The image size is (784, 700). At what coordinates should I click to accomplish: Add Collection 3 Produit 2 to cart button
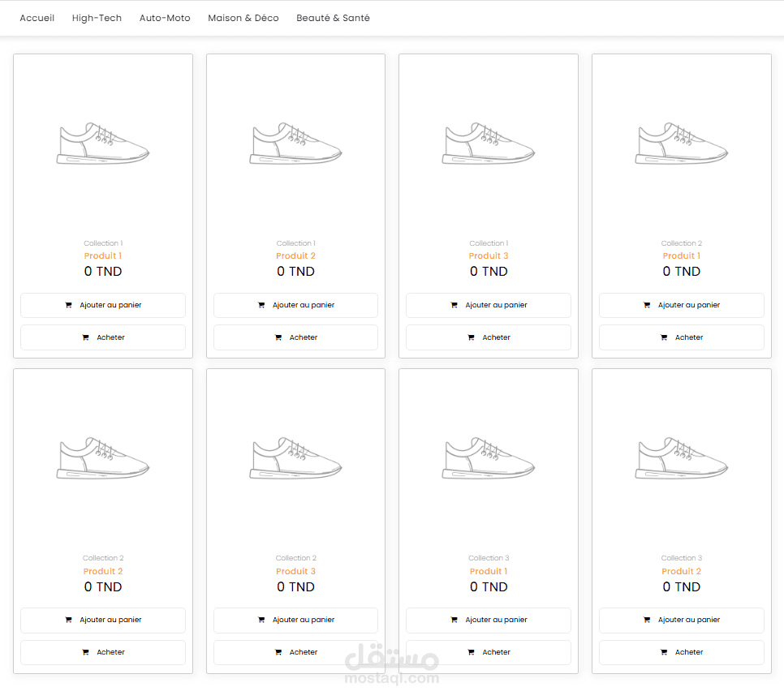click(x=682, y=620)
